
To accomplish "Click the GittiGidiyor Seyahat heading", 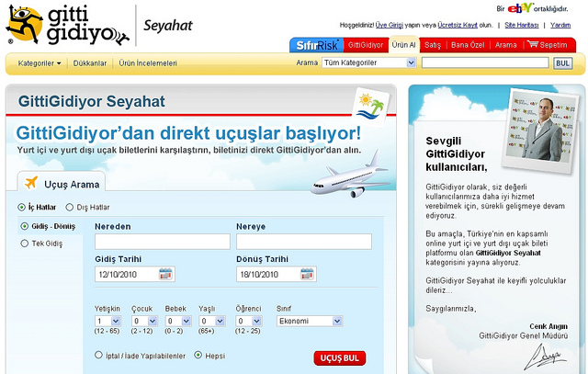I will [x=92, y=101].
